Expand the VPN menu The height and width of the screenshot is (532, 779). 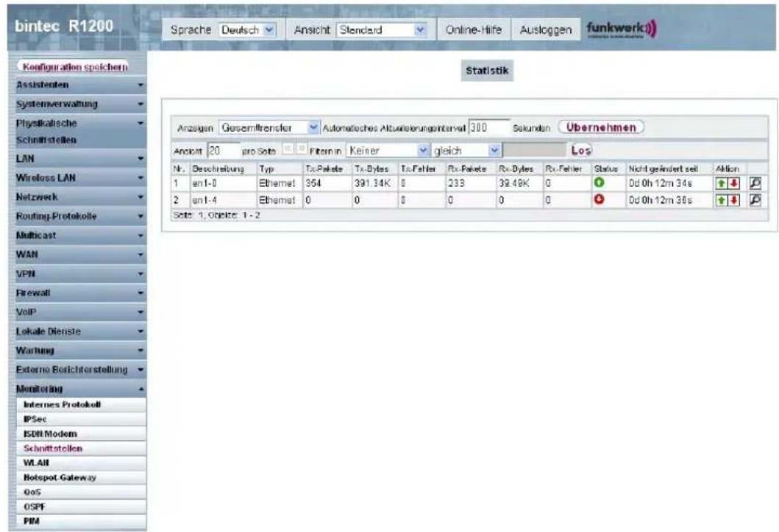[77, 274]
